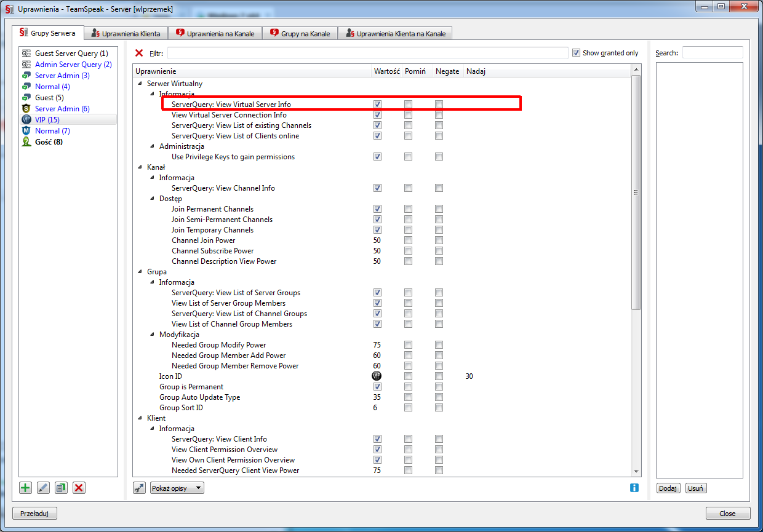The height and width of the screenshot is (532, 763).
Task: Click the delete server group red X icon
Action: [79, 488]
